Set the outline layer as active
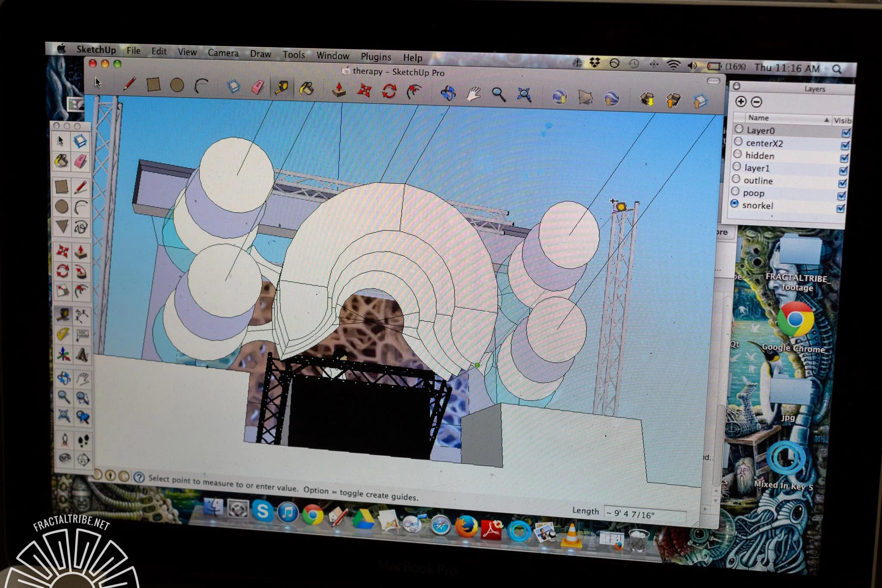Screen dimensions: 882x588 (736, 179)
